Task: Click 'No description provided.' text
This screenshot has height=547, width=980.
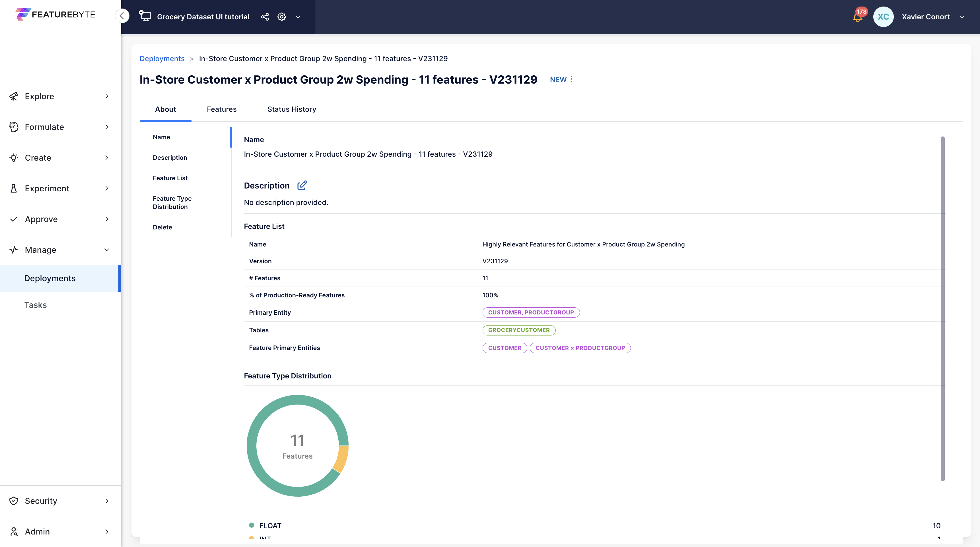Action: click(286, 203)
